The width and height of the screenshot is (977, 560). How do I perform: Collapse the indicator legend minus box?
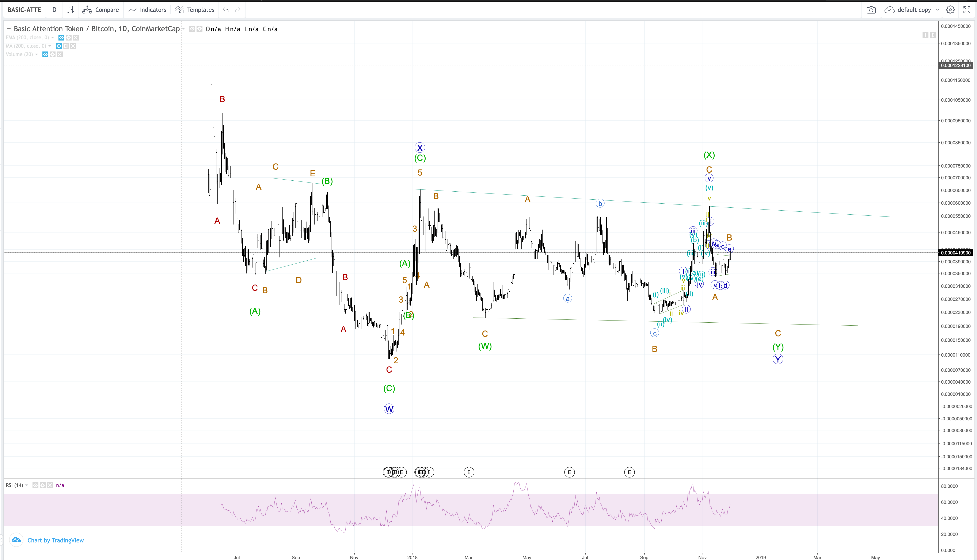point(8,29)
